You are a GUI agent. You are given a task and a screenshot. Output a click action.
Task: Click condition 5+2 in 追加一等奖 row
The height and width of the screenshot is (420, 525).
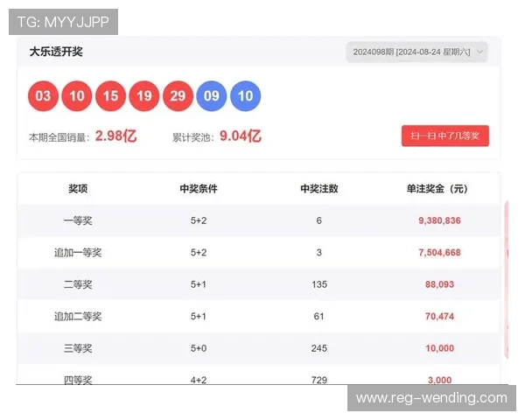pyautogui.click(x=199, y=253)
